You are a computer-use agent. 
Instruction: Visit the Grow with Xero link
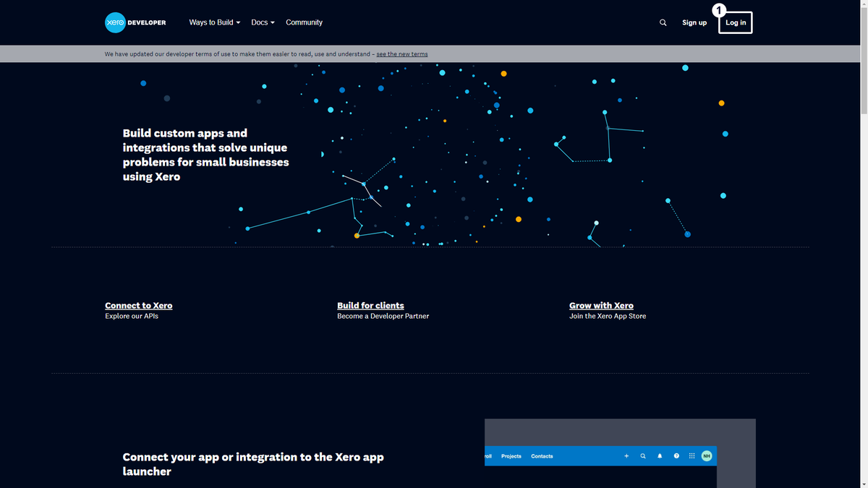[601, 306]
